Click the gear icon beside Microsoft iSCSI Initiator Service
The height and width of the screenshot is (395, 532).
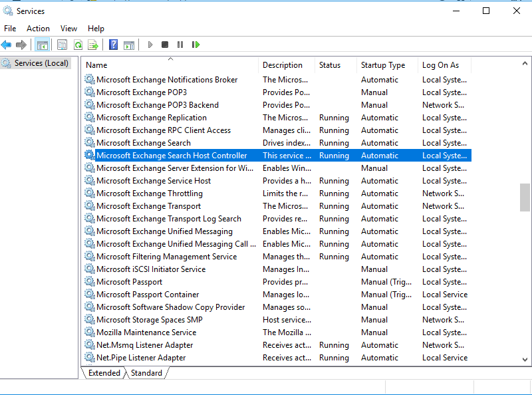pyautogui.click(x=90, y=269)
